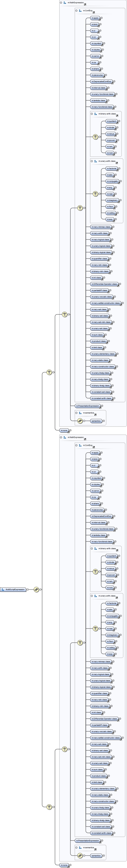Screen dimensions: 127x868
Task: Collapse the first m:unary-arith.class group
Action: [x=92, y=161]
